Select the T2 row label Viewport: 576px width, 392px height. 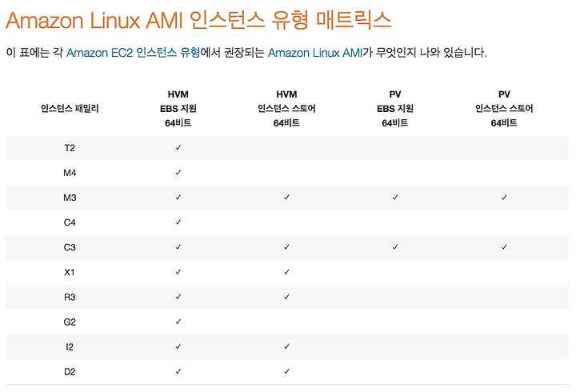pyautogui.click(x=70, y=148)
